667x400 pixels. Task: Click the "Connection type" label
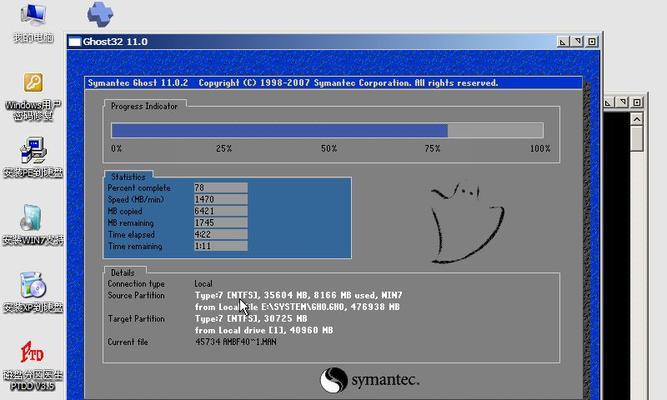click(136, 283)
